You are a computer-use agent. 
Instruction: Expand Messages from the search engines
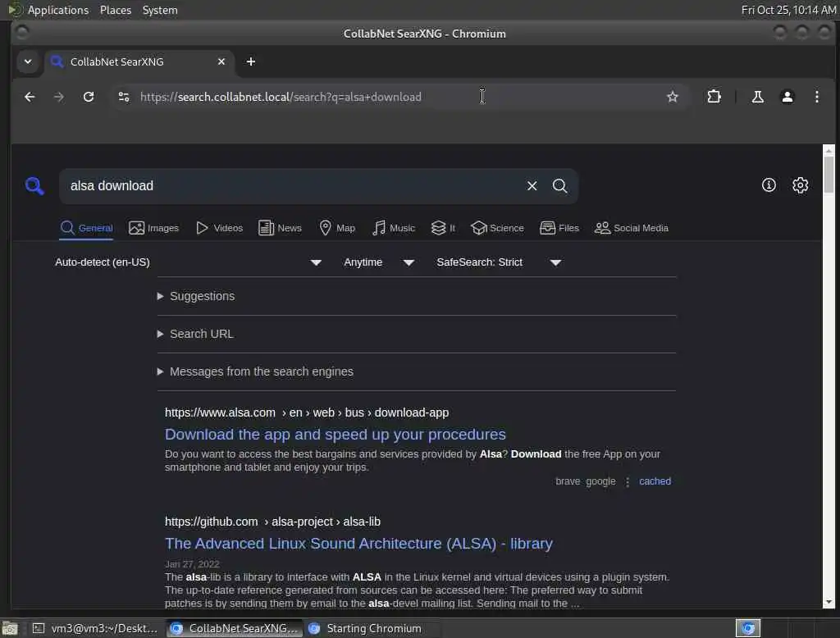click(x=255, y=371)
